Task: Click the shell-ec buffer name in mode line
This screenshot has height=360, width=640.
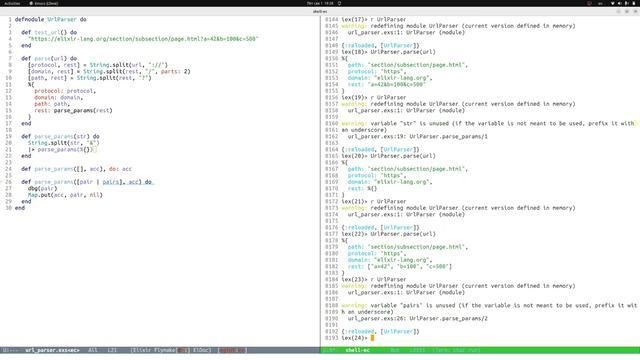Action: pyautogui.click(x=358, y=350)
